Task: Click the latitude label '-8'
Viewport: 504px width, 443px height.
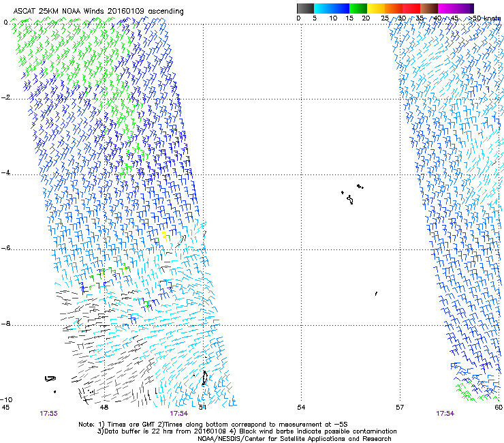Action: click(5, 324)
